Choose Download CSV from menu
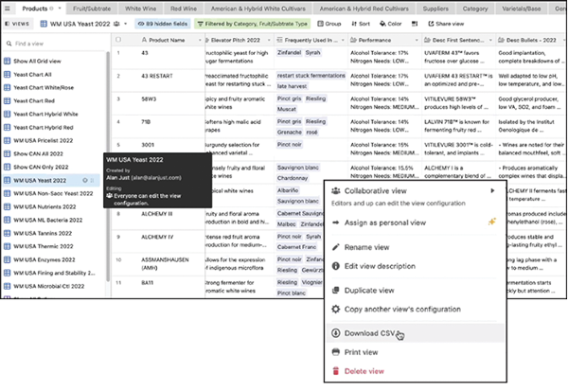Viewport: 568px width, 392px height. (416, 333)
